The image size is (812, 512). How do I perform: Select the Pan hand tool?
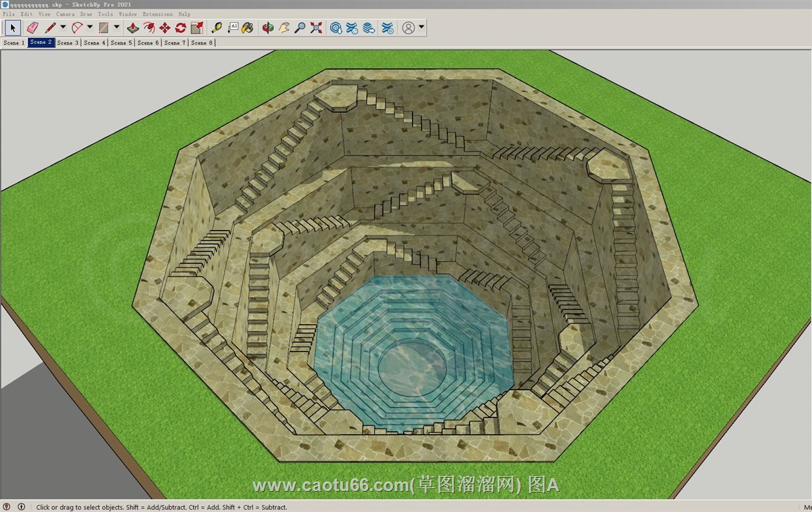point(284,28)
